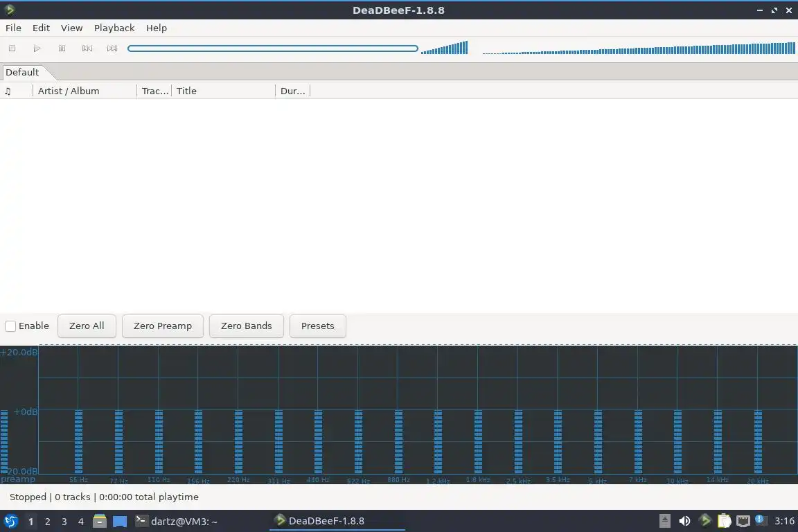Image resolution: width=798 pixels, height=532 pixels.
Task: Pause playback with the Pause button
Action: pyautogui.click(x=62, y=48)
